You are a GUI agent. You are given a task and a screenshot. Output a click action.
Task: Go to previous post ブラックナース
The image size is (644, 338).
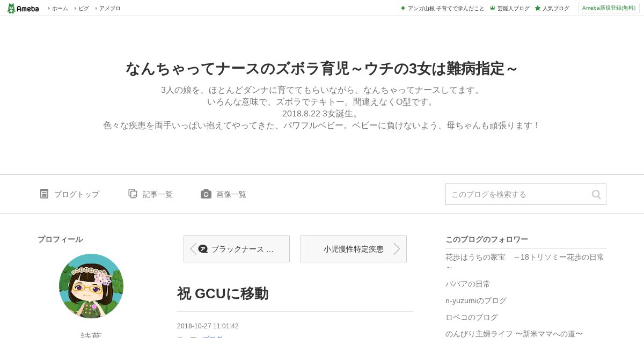pos(237,249)
